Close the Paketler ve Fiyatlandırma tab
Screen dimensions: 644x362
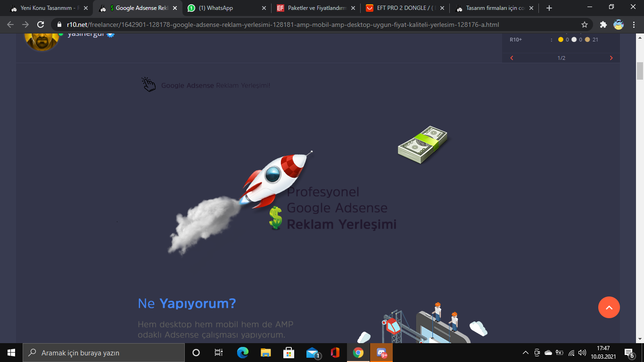[353, 8]
